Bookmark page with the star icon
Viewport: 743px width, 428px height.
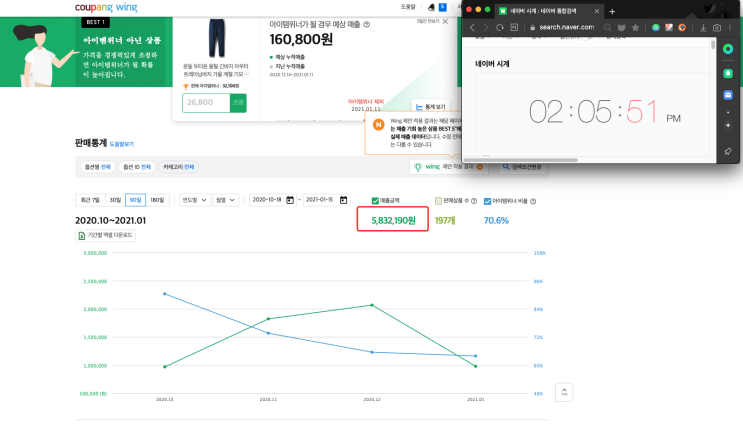[x=635, y=27]
